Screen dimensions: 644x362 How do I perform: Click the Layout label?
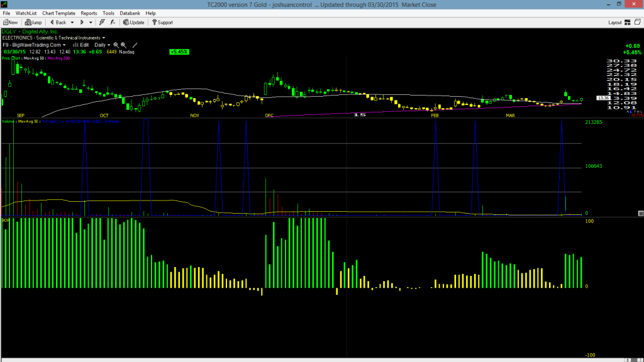615,23
